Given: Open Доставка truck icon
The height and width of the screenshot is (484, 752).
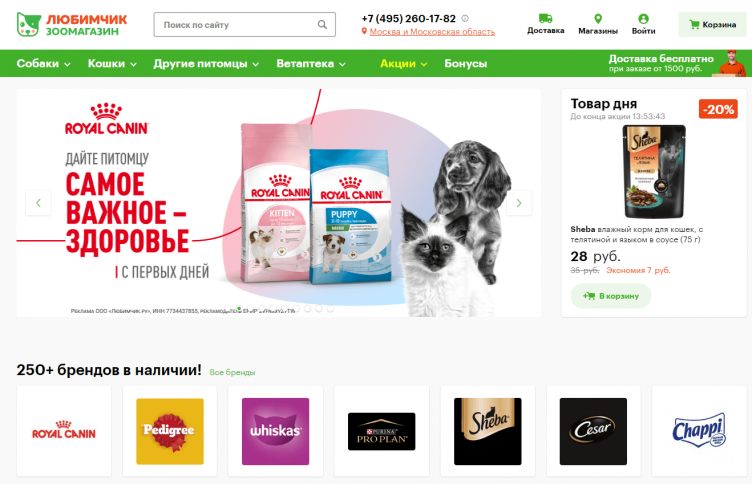Looking at the screenshot, I should [545, 19].
